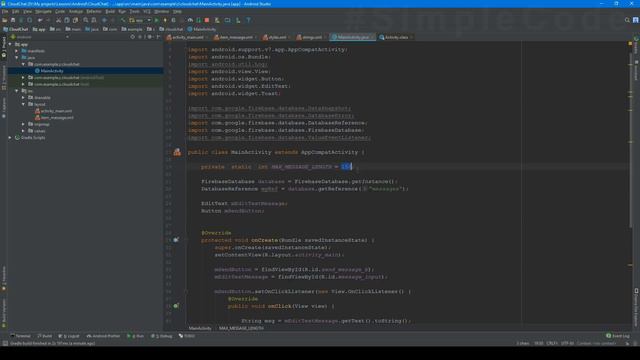The height and width of the screenshot is (360, 640).
Task: Open the Build menu
Action: (110, 11)
